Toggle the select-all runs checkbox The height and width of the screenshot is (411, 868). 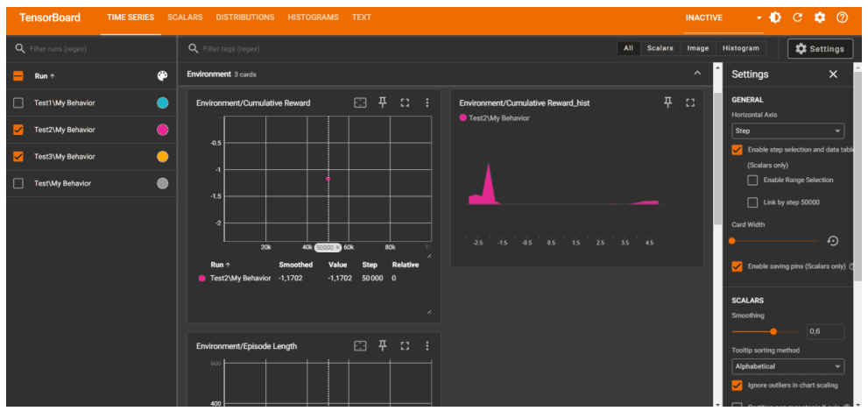[x=18, y=76]
